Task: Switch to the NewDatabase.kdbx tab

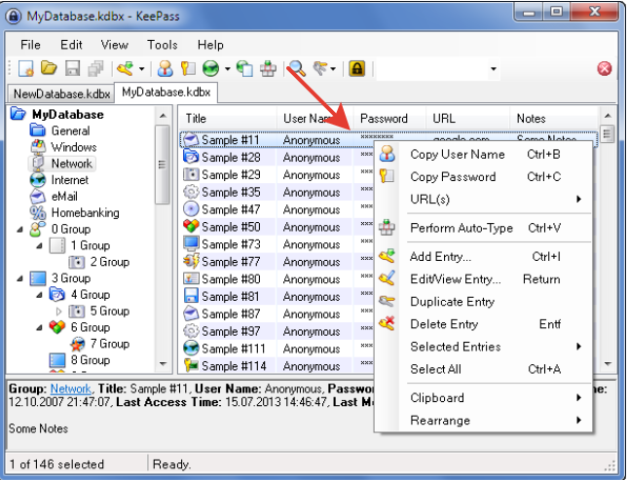Action: [x=60, y=93]
